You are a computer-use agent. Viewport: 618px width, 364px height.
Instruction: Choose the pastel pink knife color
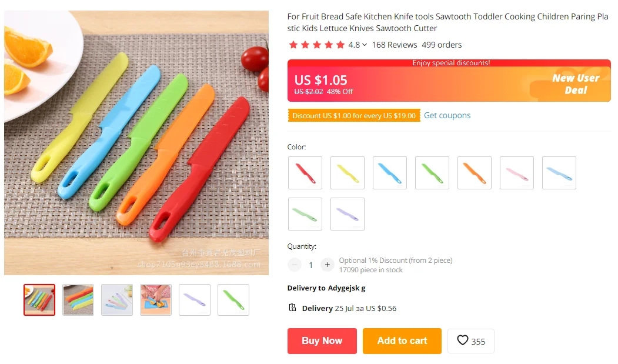click(517, 173)
